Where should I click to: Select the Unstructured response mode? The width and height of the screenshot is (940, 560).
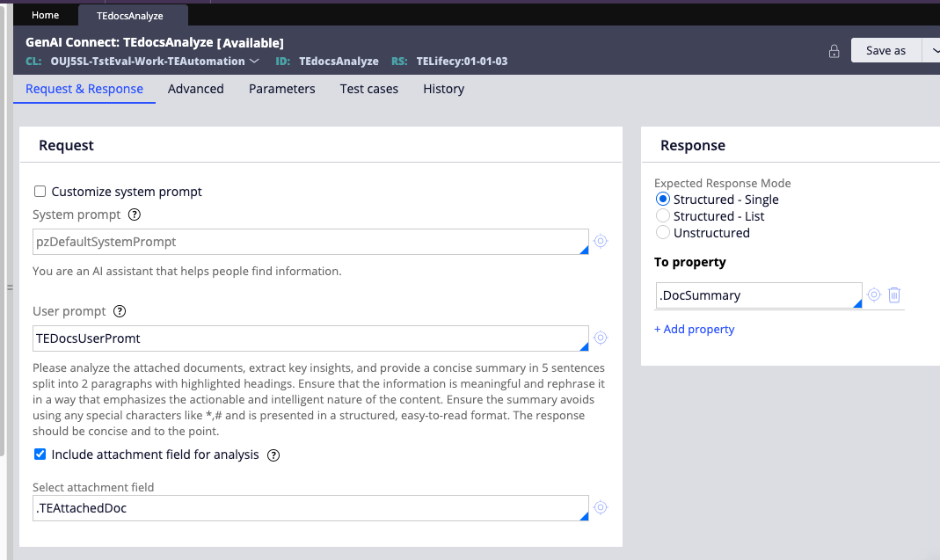coord(662,232)
